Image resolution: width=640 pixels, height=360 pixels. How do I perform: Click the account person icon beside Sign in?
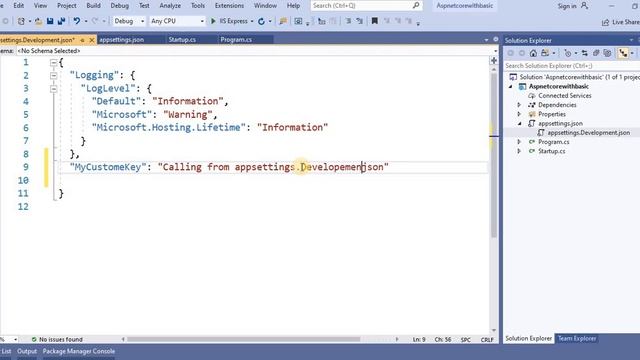(584, 5)
